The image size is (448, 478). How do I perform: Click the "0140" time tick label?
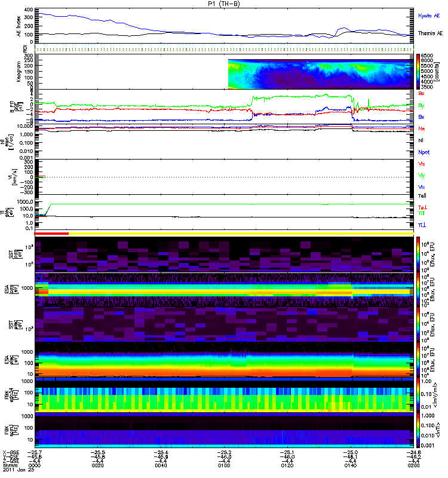tap(350, 465)
